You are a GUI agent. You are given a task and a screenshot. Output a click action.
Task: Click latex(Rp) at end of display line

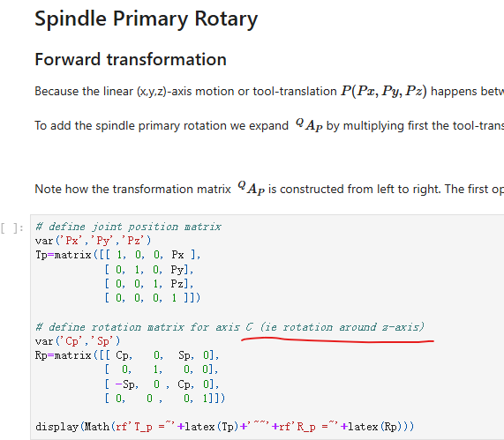pyautogui.click(x=375, y=427)
